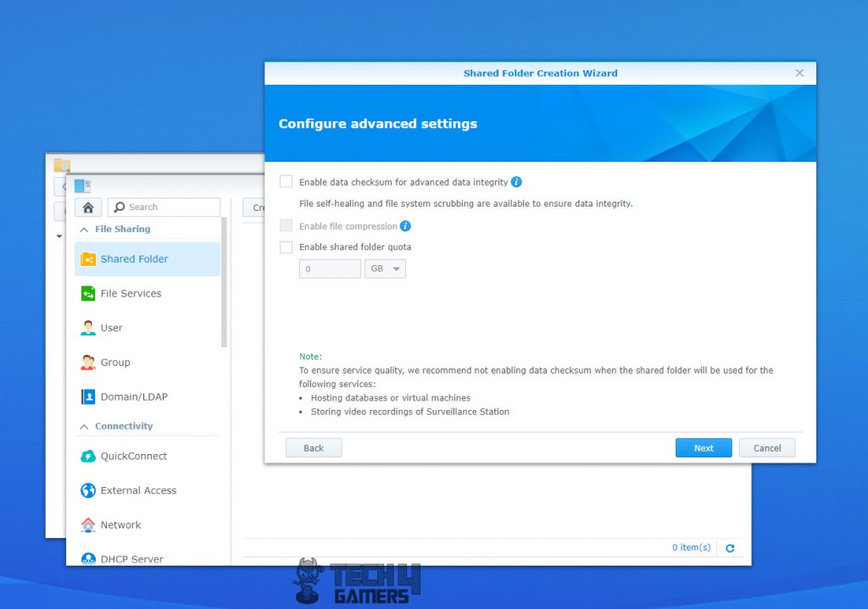Click the Home icon above the search bar
This screenshot has height=609, width=868.
click(88, 207)
